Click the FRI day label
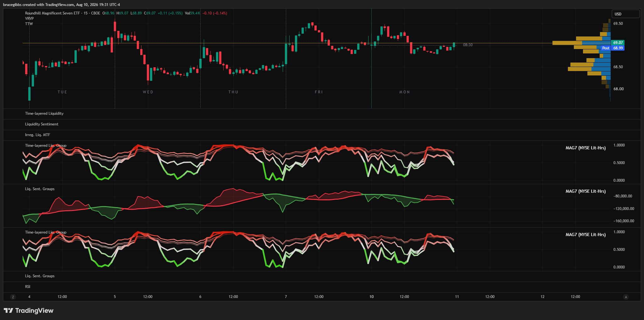Image resolution: width=644 pixels, height=320 pixels. pos(319,92)
